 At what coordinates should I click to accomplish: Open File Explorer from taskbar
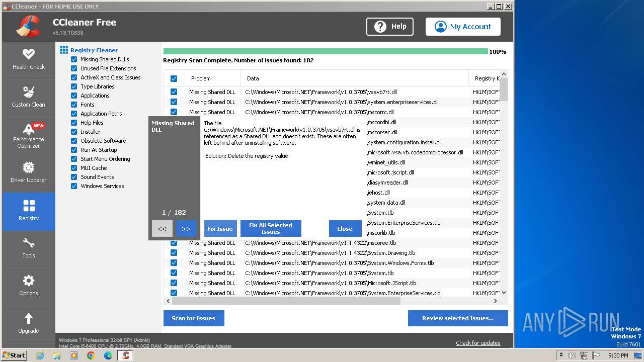(x=57, y=355)
